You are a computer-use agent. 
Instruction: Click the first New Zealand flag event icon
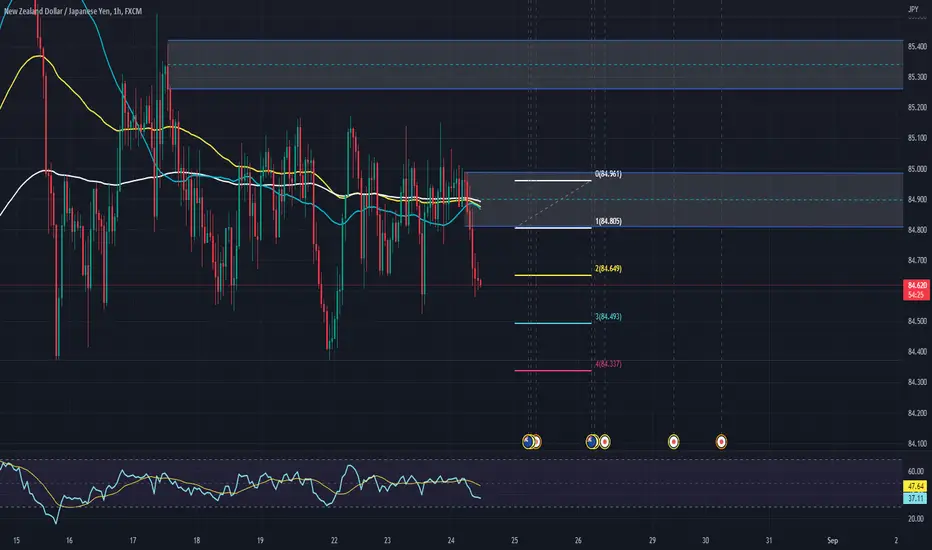point(528,441)
